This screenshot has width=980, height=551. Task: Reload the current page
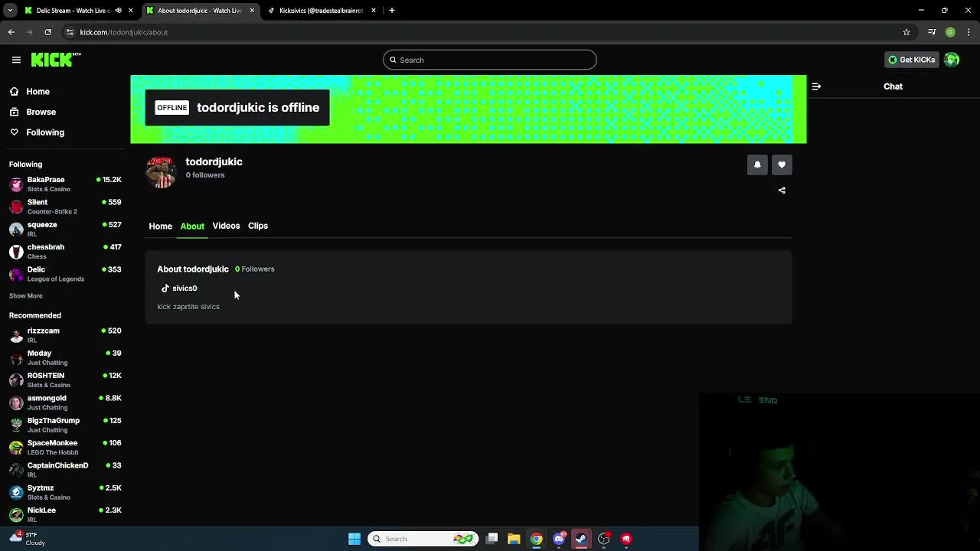click(48, 32)
